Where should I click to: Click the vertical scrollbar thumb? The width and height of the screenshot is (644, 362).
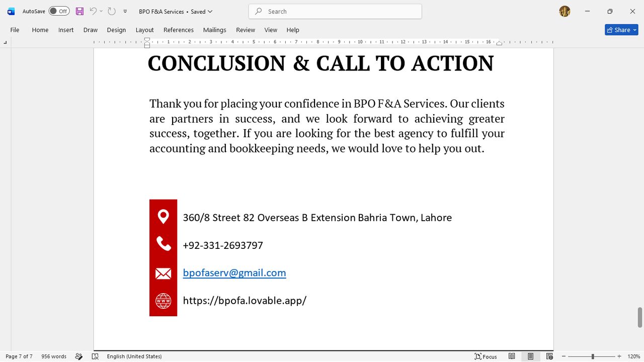point(640,317)
